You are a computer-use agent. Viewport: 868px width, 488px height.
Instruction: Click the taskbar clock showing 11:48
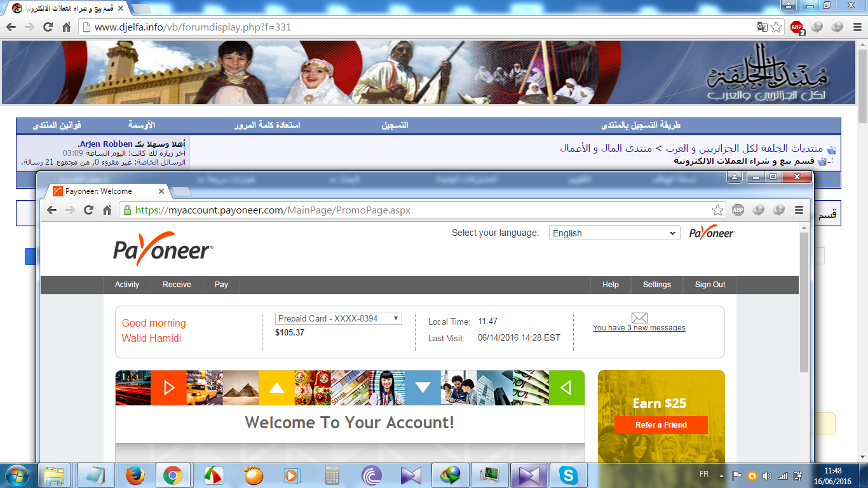click(x=832, y=471)
